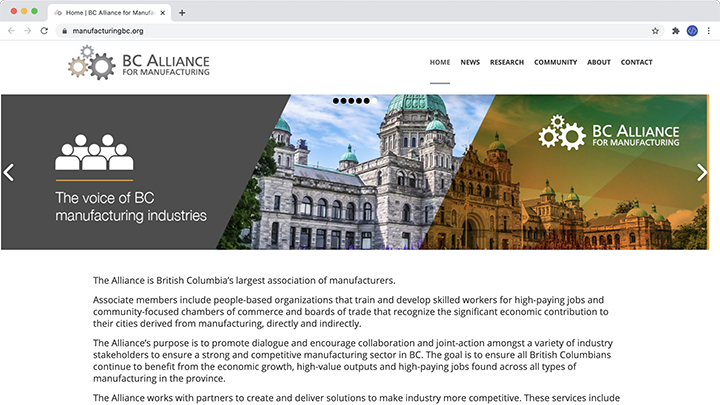Click the browser profile avatar icon
Screen dimensions: 720x405
point(692,31)
